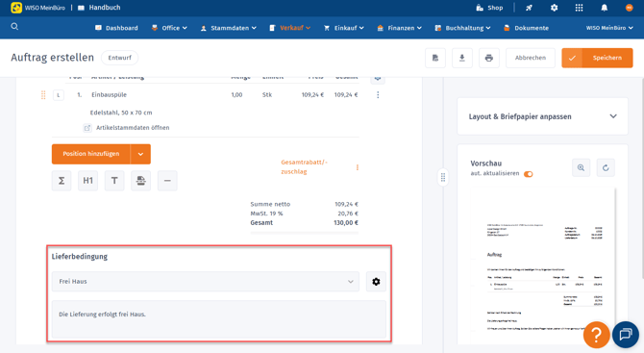Click Speichern
Image resolution: width=644 pixels, height=353 pixels.
[597, 58]
